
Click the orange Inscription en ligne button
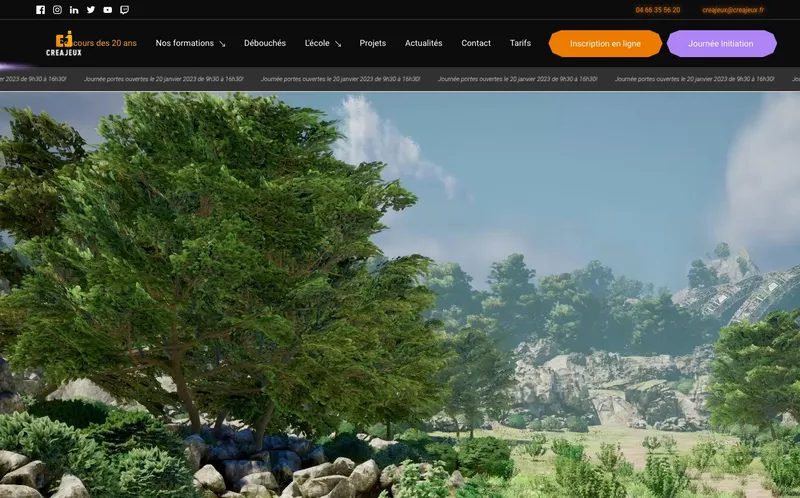605,44
